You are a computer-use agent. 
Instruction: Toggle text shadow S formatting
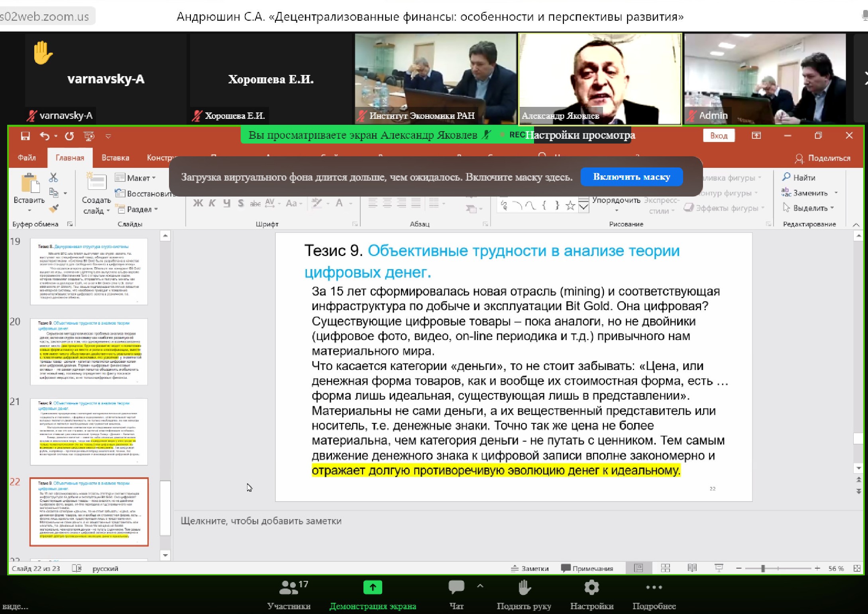point(241,203)
